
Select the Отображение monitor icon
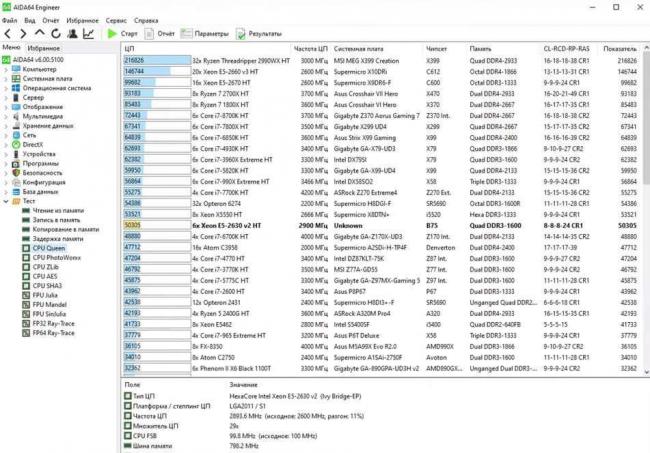pyautogui.click(x=16, y=107)
